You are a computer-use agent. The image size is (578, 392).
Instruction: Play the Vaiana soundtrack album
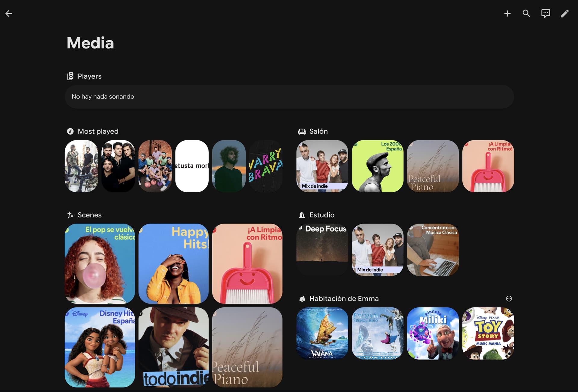tap(322, 333)
